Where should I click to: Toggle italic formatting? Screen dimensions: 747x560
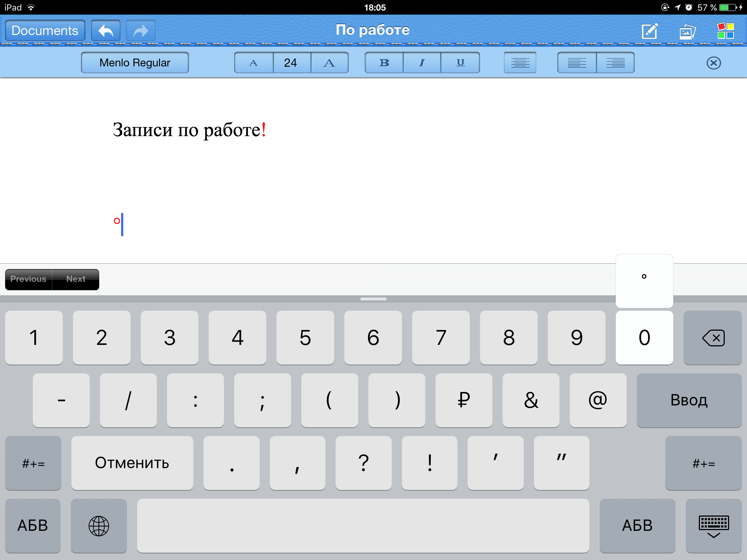tap(422, 63)
